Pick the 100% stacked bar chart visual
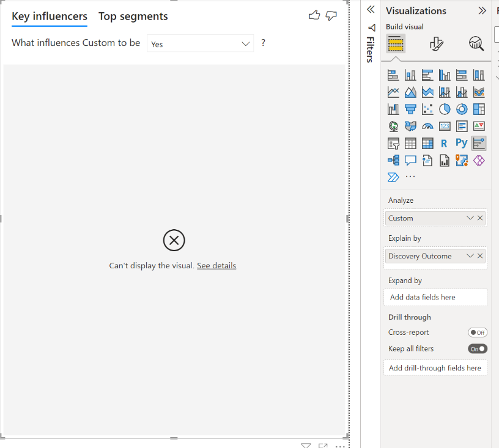 [462, 75]
